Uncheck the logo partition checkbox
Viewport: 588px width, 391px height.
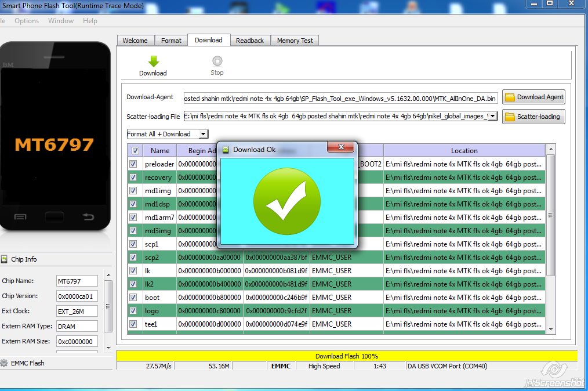coord(133,310)
